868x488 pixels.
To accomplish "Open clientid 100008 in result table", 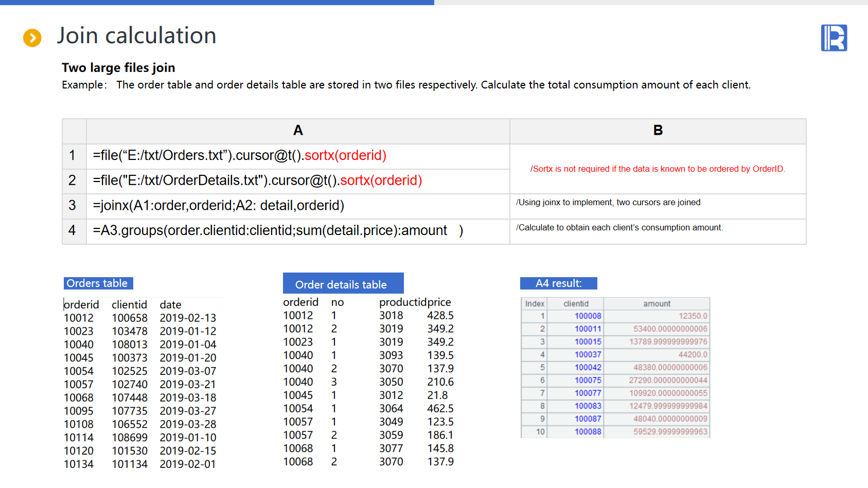I will pos(588,316).
